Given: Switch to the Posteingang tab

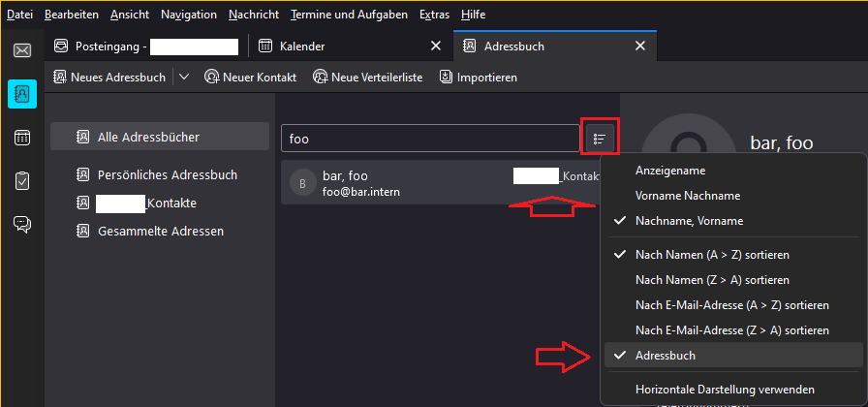Looking at the screenshot, I should coord(145,46).
